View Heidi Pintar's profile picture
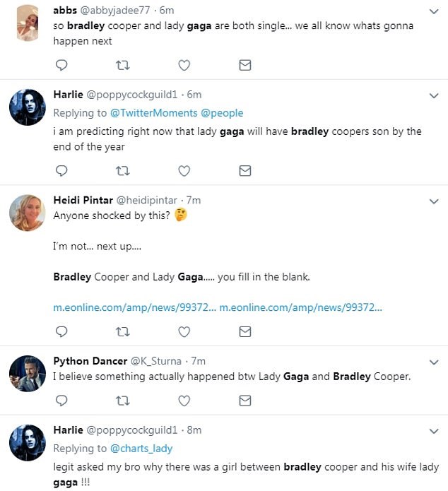 pyautogui.click(x=27, y=212)
